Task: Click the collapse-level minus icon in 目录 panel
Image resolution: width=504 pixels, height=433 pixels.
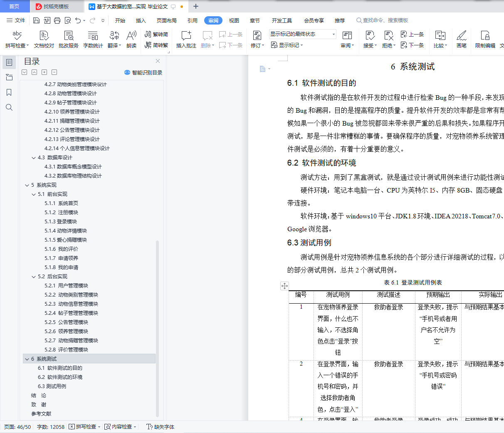Action: click(x=54, y=72)
